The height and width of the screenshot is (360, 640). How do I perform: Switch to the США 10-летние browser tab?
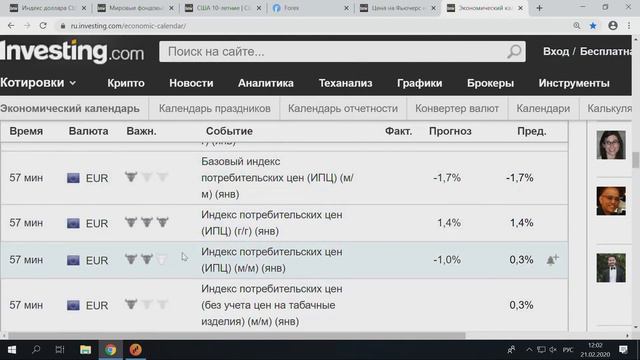223,8
